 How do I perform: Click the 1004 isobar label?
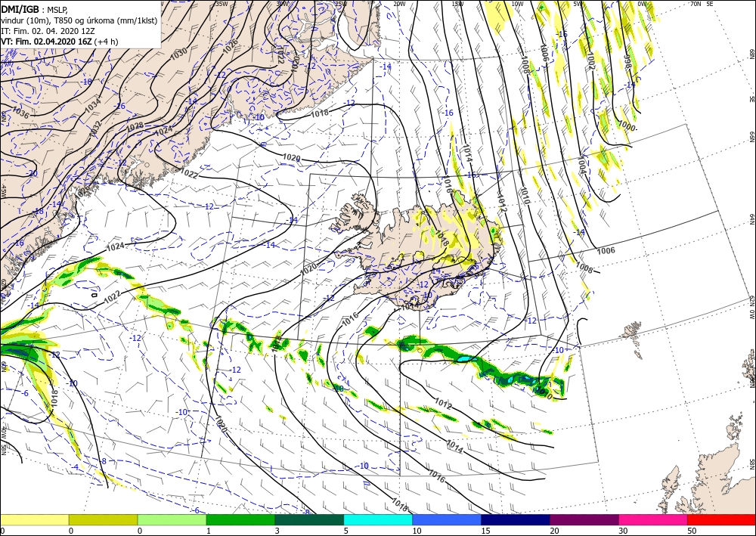[581, 166]
